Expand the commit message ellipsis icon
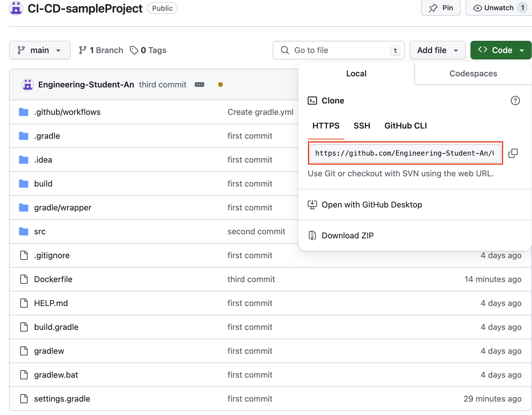532x415 pixels. pyautogui.click(x=199, y=85)
